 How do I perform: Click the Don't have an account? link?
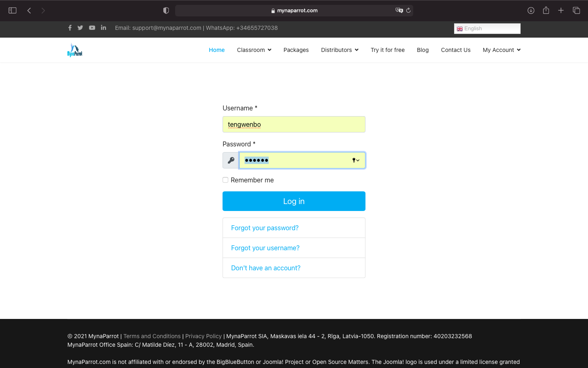266,268
